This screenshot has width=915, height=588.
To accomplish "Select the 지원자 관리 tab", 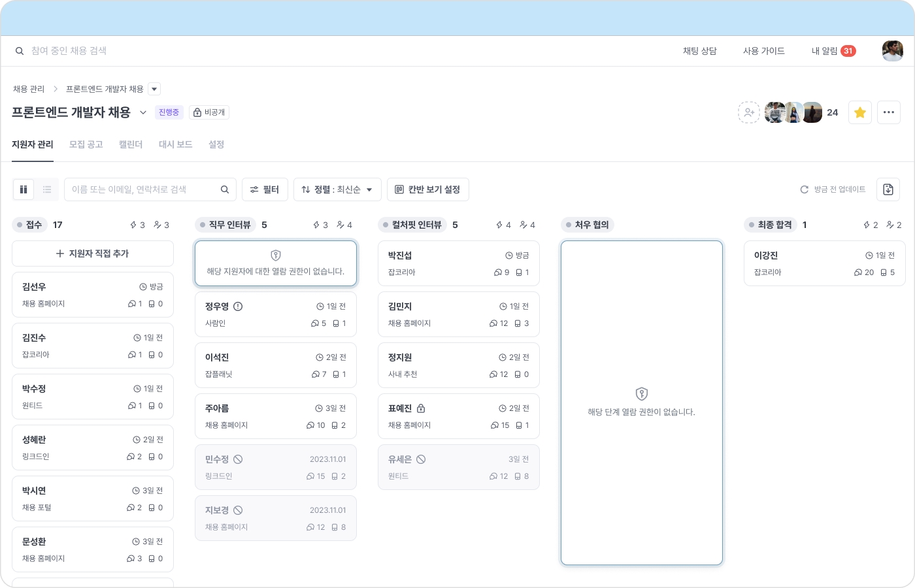I will pos(33,144).
